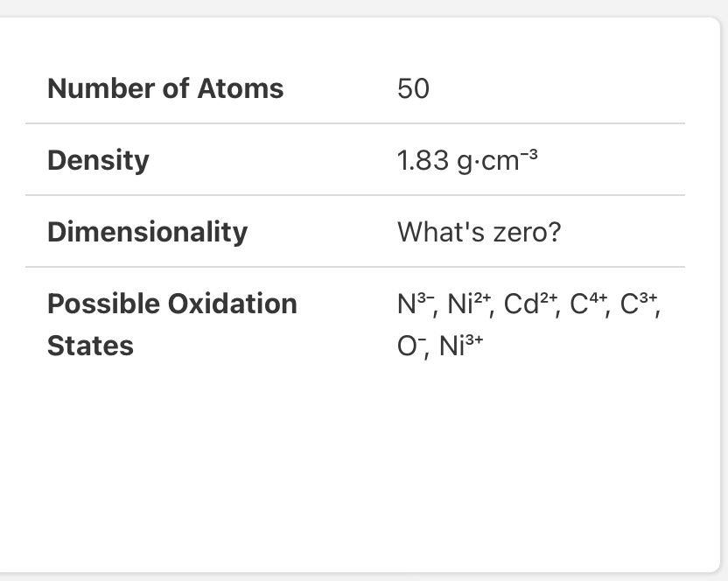Select the O⁻ oxidation state
The width and height of the screenshot is (728, 581).
click(x=411, y=346)
